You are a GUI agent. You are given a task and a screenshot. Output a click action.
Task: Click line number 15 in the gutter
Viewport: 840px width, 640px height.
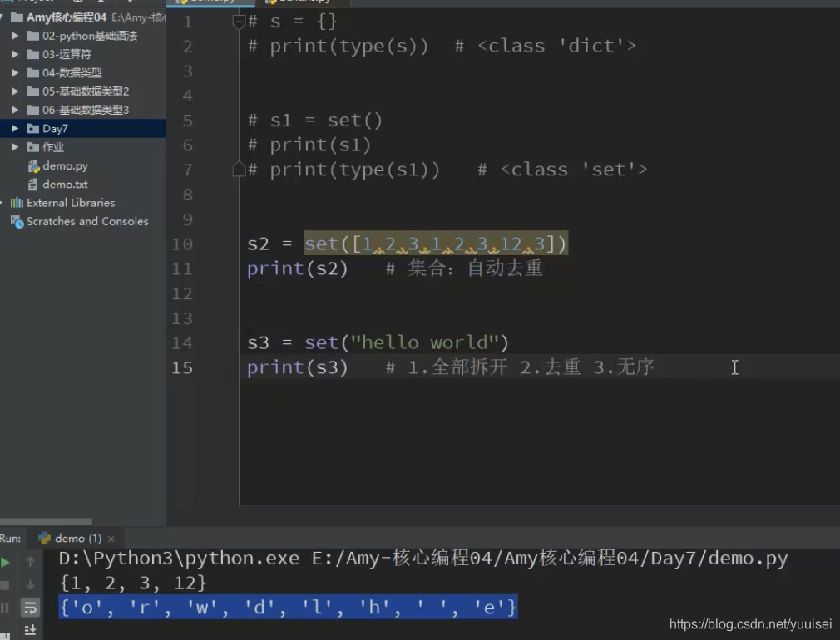point(182,368)
